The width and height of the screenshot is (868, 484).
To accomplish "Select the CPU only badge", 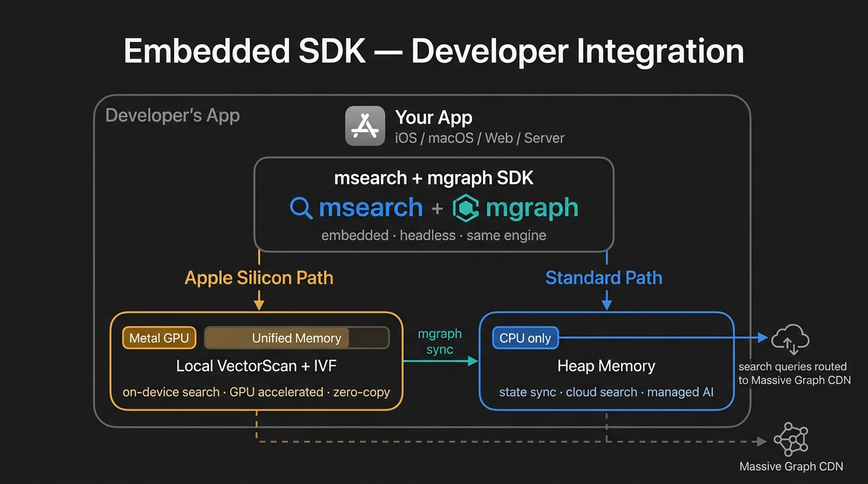I will [x=525, y=338].
